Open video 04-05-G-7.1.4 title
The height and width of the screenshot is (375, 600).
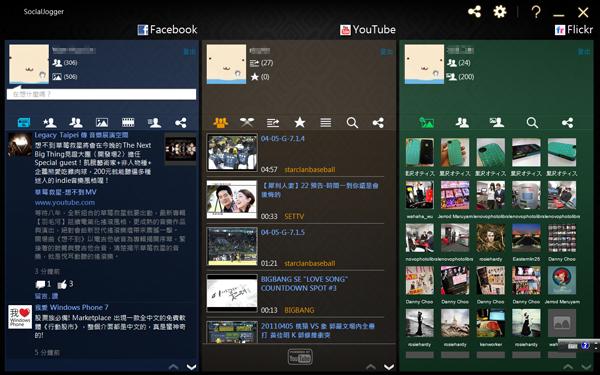click(x=283, y=139)
